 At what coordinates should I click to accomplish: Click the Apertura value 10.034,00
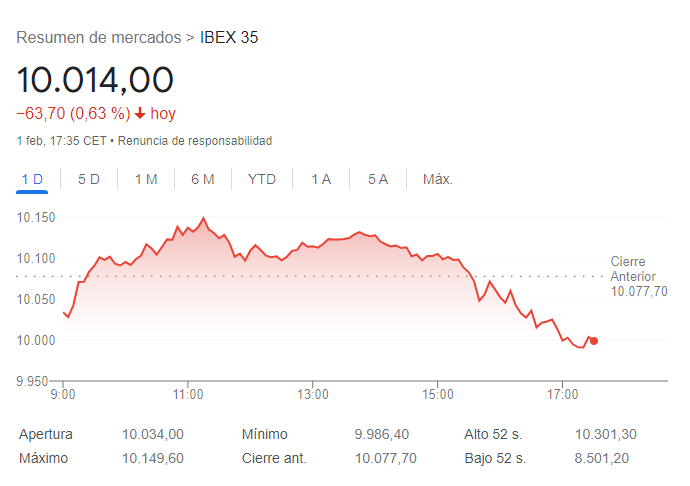pyautogui.click(x=153, y=434)
